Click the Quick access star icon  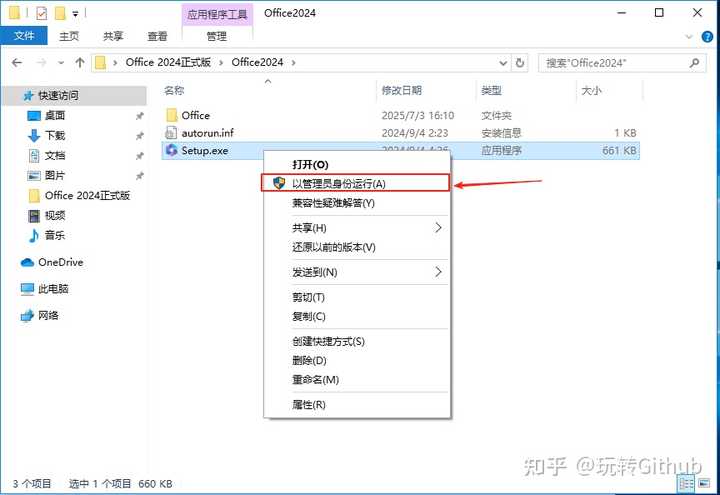pyautogui.click(x=29, y=96)
